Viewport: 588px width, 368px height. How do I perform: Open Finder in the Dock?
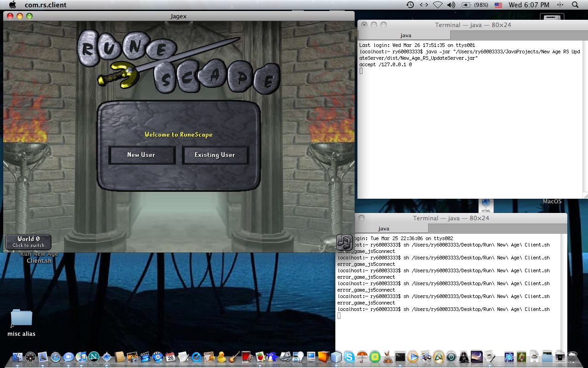pos(17,356)
